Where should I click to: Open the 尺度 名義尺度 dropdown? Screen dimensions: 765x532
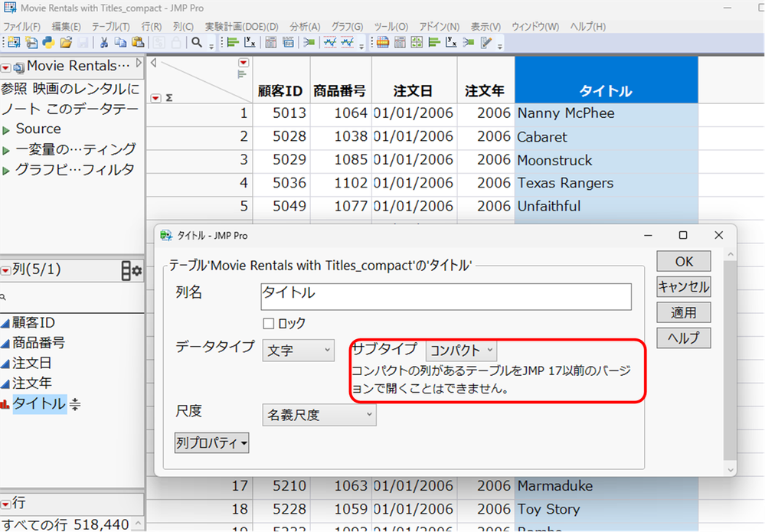[x=319, y=415]
